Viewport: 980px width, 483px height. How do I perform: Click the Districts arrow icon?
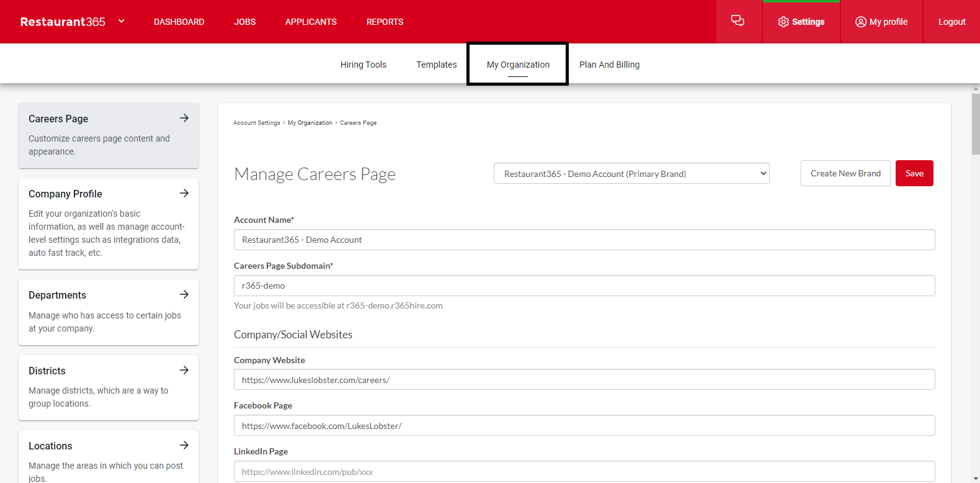point(184,370)
